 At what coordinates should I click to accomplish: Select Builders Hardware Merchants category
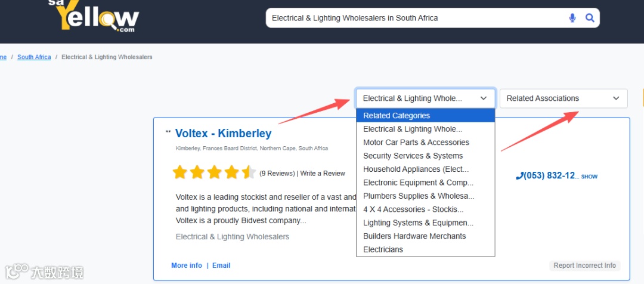414,236
